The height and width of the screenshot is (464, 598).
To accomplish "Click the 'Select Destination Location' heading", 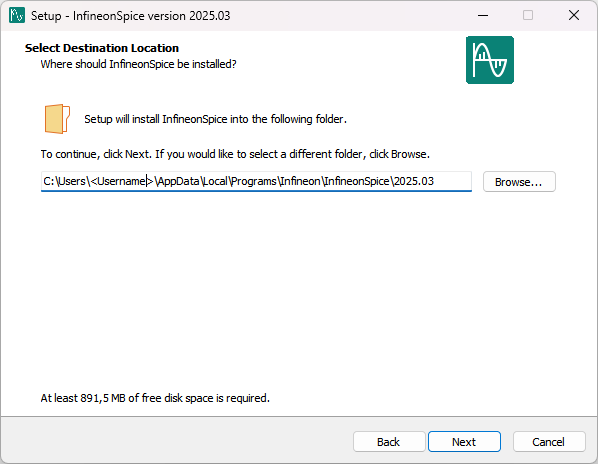I will click(102, 48).
